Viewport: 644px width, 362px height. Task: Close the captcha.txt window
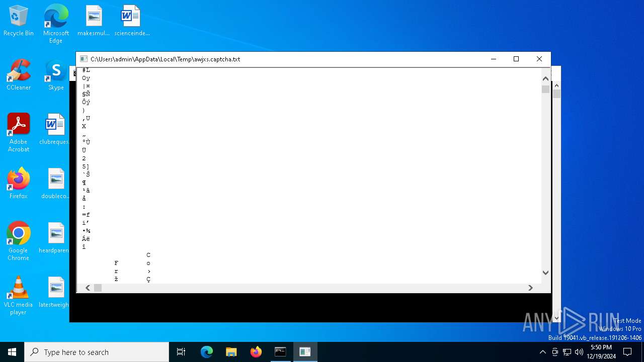539,59
